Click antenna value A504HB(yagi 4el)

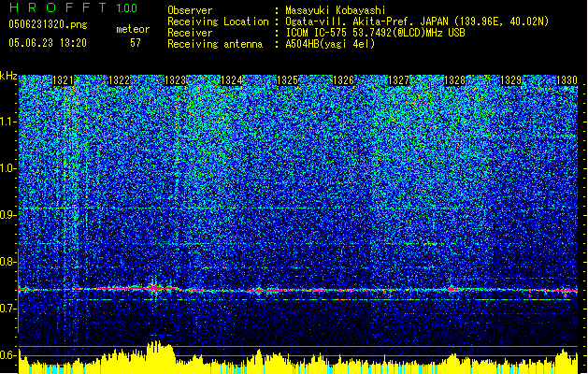[x=330, y=44]
